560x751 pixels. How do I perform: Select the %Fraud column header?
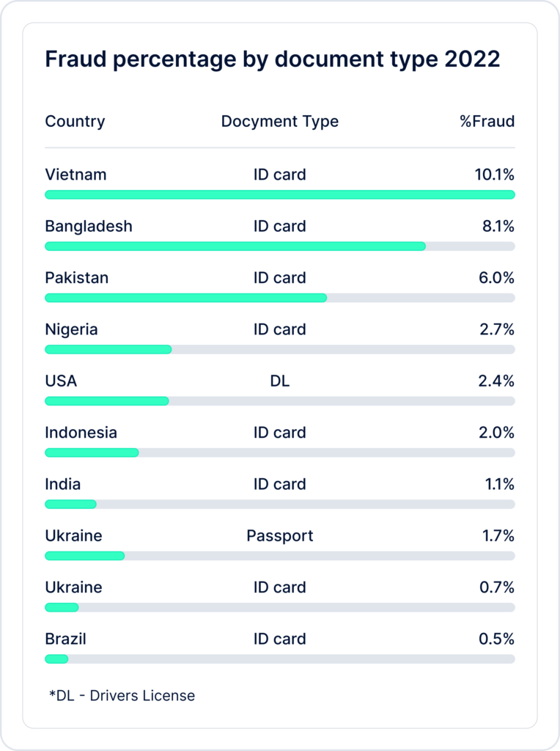[x=487, y=121]
